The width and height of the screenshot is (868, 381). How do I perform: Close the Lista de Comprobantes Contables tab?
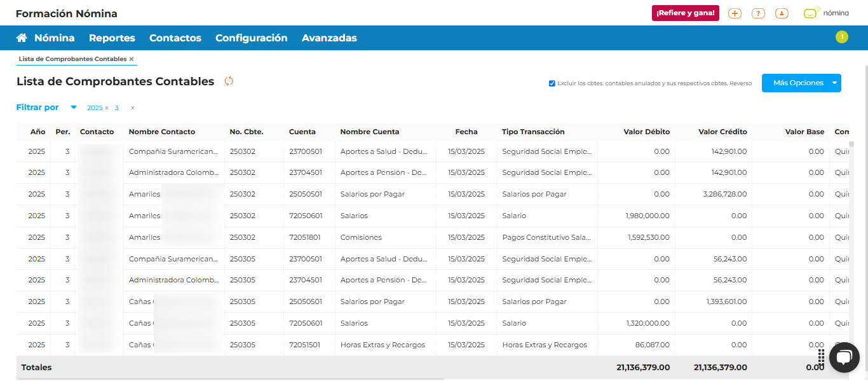[132, 59]
